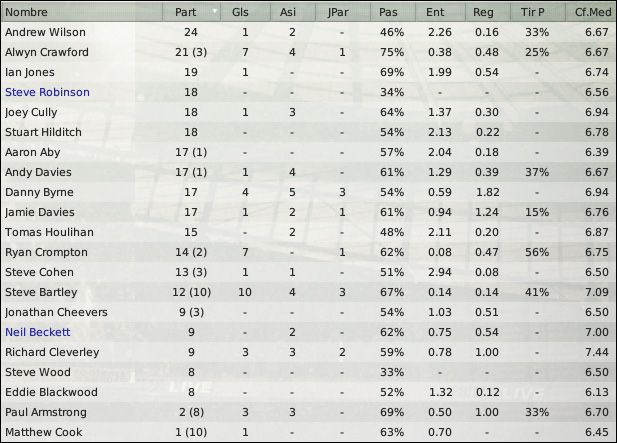617x443 pixels.
Task: Select the Andrew Wilson row
Action: (x=308, y=32)
